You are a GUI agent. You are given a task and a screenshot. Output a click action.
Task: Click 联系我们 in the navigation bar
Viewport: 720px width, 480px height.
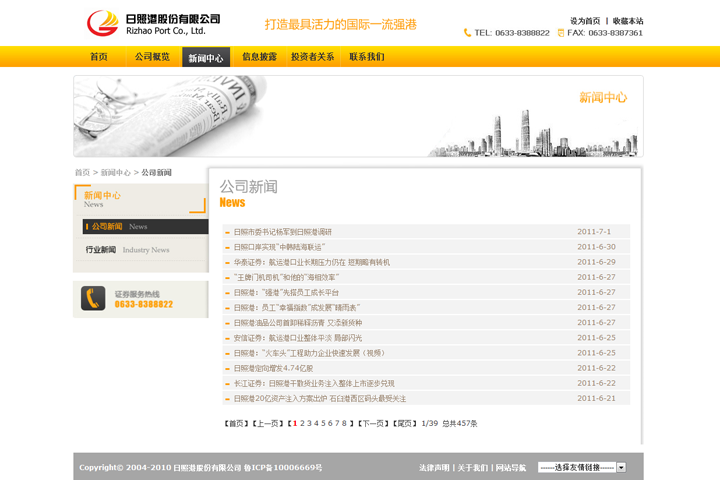366,57
